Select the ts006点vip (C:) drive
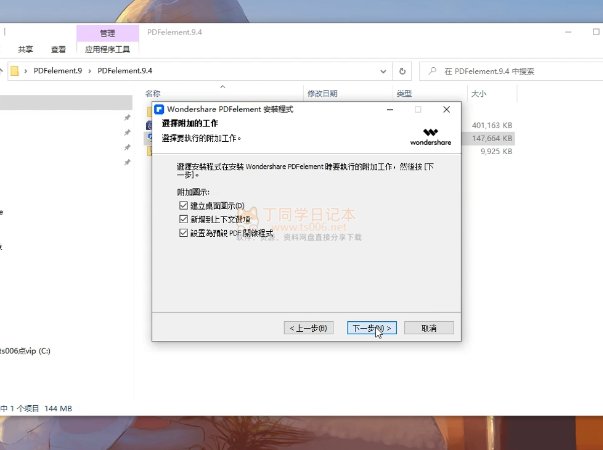Screen dimensions: 603x450 point(25,351)
